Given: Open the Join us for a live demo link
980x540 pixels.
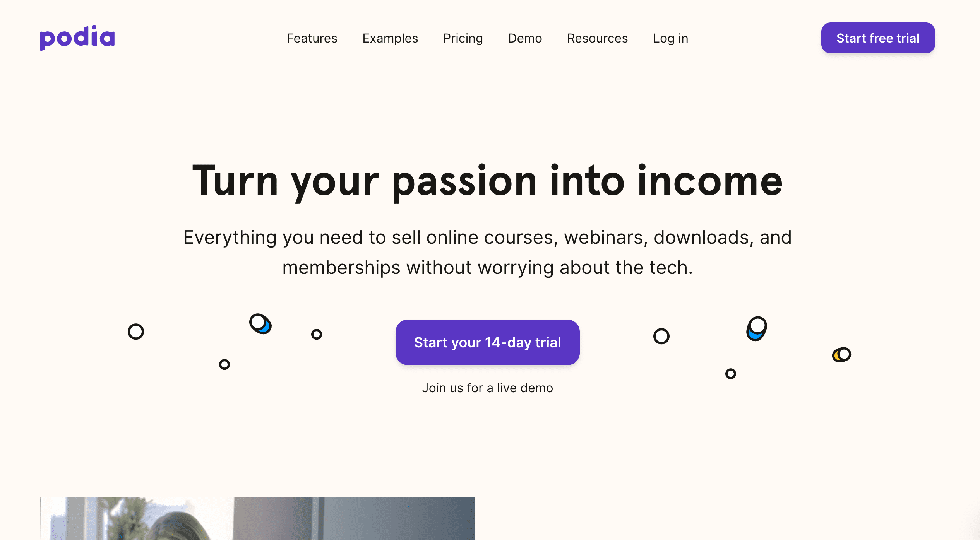Looking at the screenshot, I should tap(487, 388).
